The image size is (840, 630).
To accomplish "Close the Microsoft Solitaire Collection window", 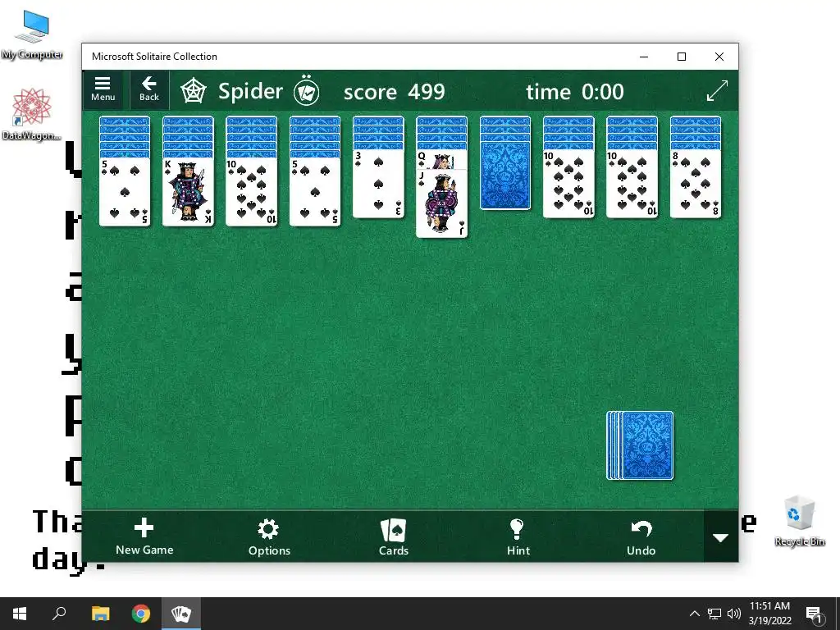I will click(x=719, y=57).
